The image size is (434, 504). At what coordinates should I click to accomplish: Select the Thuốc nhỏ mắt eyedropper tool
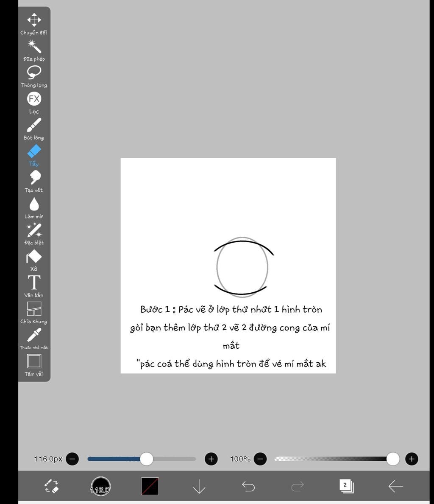point(34,339)
